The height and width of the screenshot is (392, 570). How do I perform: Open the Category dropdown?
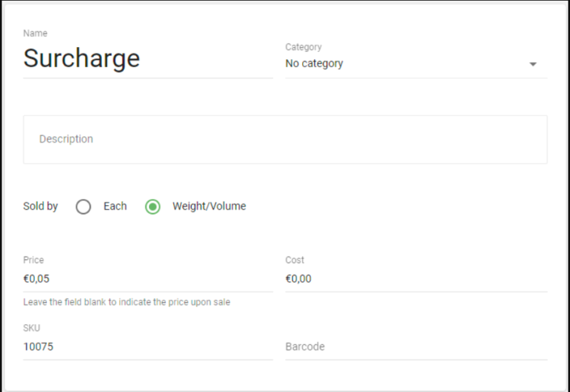point(415,63)
